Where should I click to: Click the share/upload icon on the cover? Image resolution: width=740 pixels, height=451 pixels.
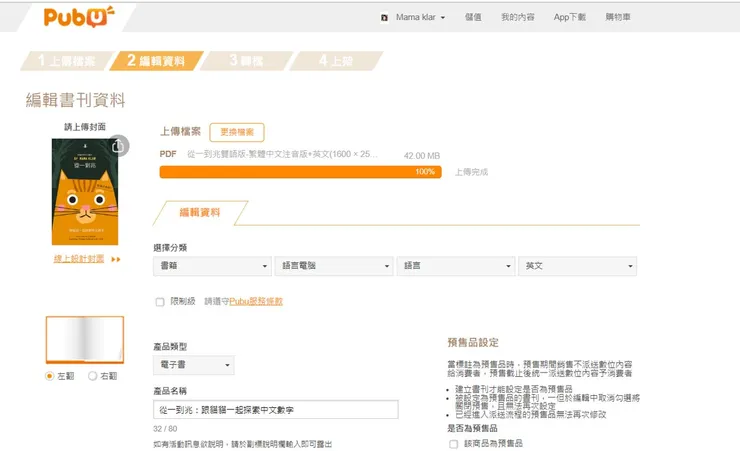point(118,146)
